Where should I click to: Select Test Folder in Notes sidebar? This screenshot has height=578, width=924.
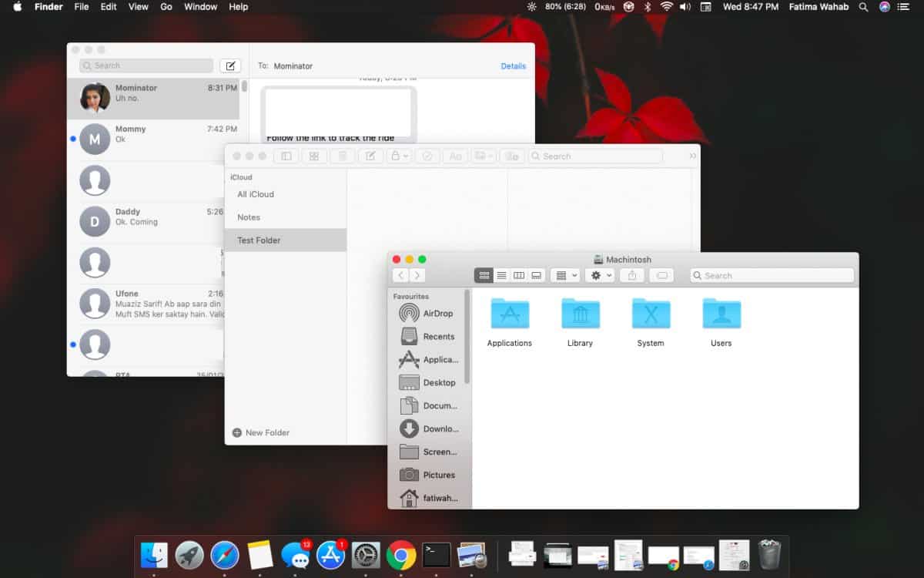[286, 240]
